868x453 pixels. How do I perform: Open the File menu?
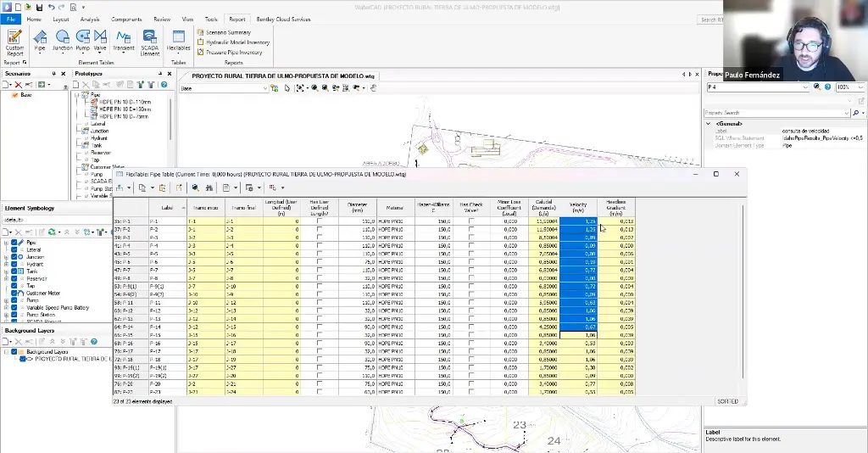[10, 20]
